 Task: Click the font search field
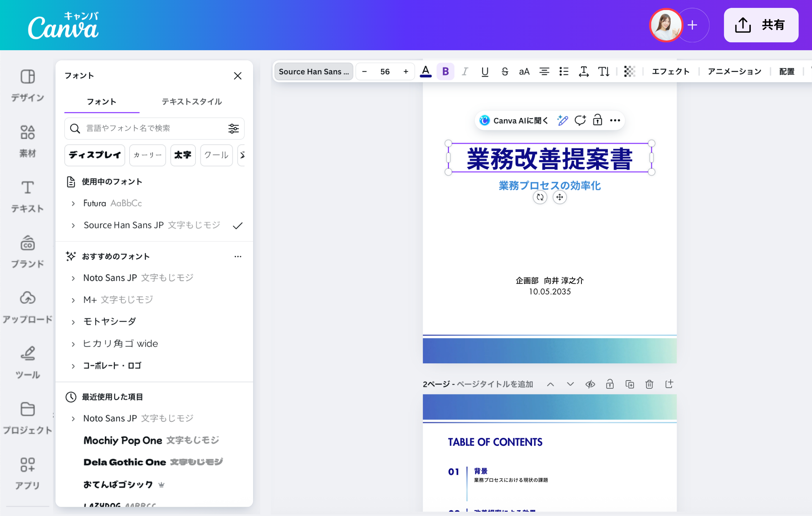pyautogui.click(x=154, y=128)
